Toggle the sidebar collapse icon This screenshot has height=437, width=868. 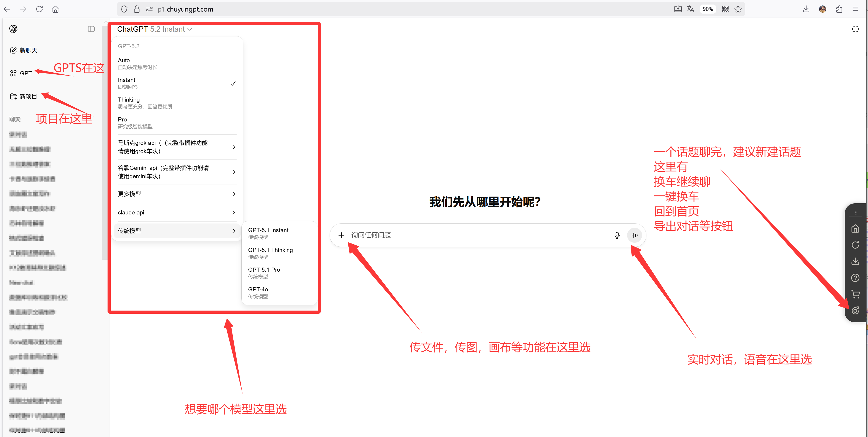tap(91, 29)
